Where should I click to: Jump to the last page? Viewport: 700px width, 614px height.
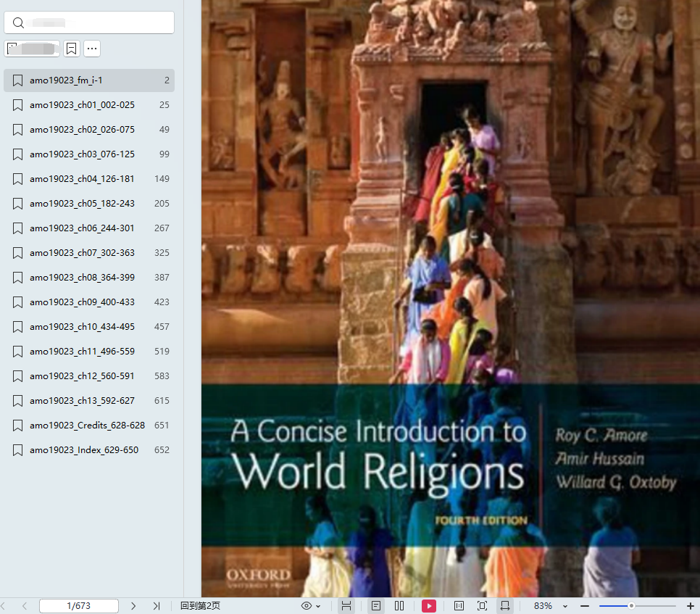click(157, 606)
